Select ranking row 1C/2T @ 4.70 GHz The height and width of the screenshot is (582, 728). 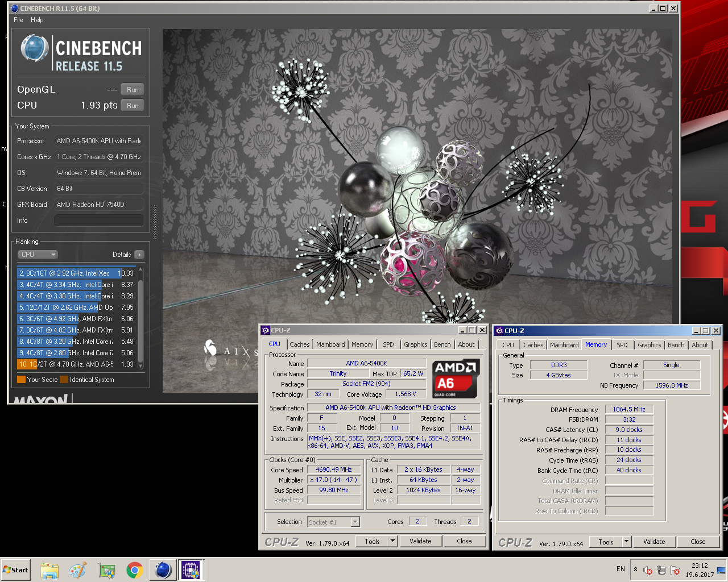point(76,364)
